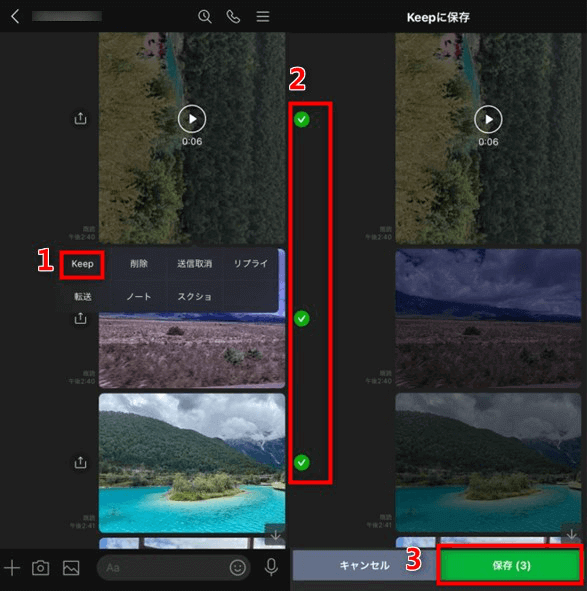
Task: Choose リプライ in the message menu
Action: 251,264
